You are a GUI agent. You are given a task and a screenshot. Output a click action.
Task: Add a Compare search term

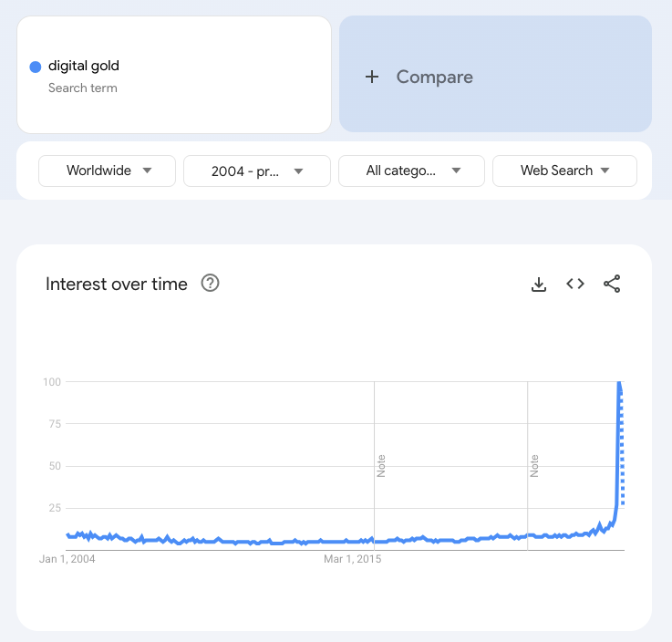coord(495,74)
